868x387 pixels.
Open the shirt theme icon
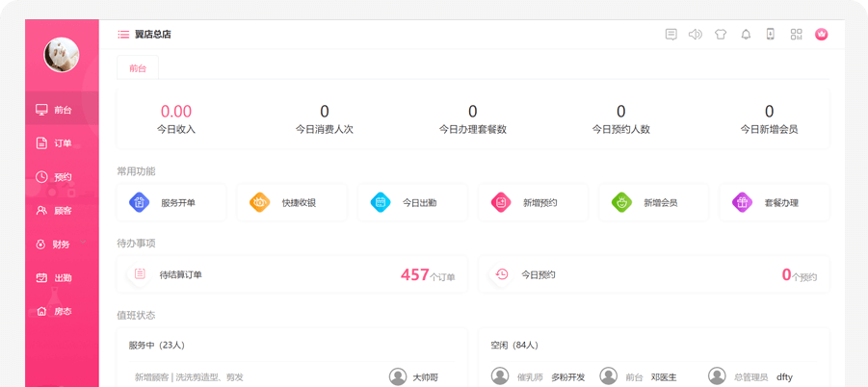tap(721, 35)
